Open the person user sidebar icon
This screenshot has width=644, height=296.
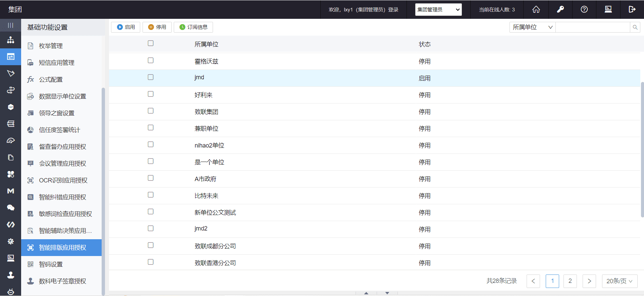tap(11, 275)
